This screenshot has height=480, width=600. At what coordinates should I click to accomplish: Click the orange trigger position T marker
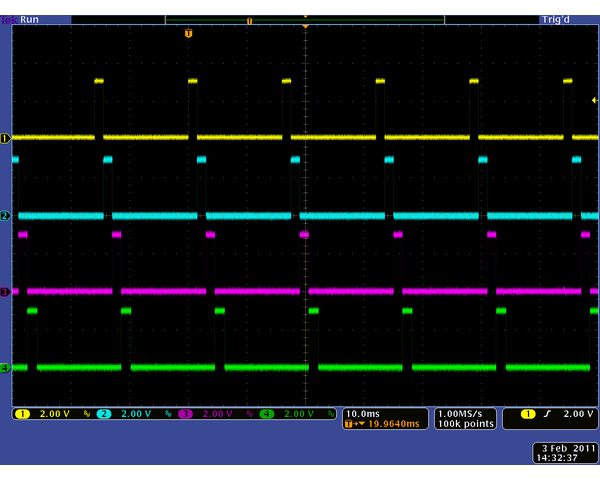pyautogui.click(x=188, y=33)
